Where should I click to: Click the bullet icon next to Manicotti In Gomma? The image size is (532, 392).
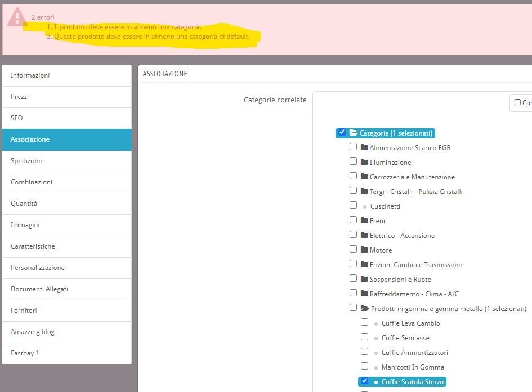tap(376, 368)
